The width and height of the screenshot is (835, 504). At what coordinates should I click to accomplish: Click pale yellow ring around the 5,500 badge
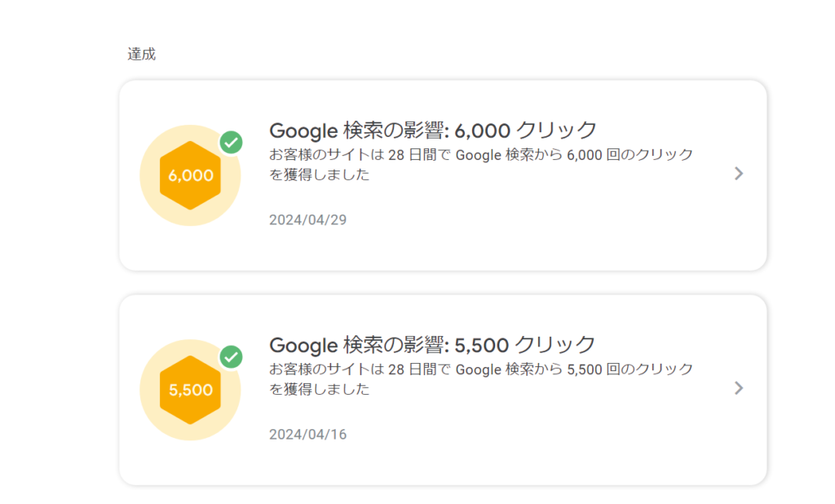coord(153,410)
